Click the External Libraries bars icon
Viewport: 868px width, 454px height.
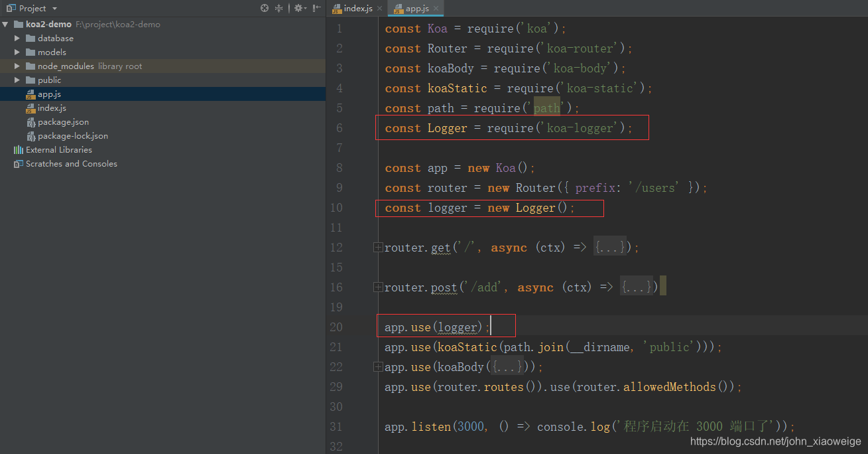tap(19, 150)
